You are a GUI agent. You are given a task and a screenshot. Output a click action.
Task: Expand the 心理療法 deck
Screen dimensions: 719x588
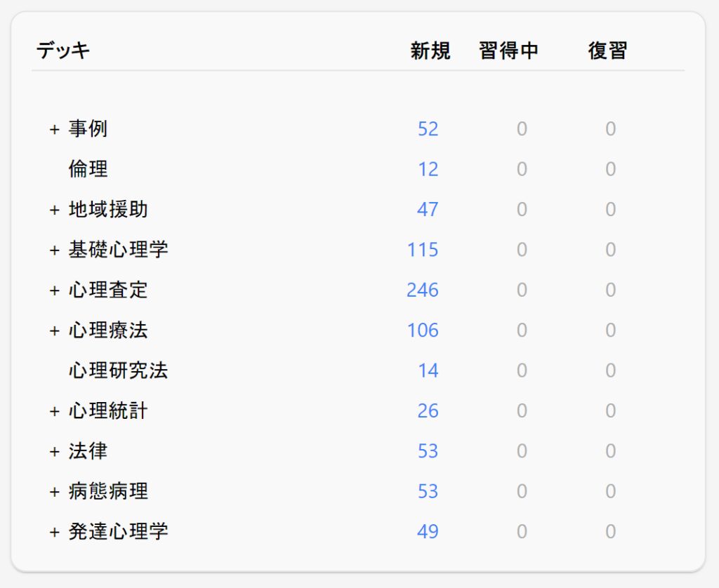click(54, 331)
